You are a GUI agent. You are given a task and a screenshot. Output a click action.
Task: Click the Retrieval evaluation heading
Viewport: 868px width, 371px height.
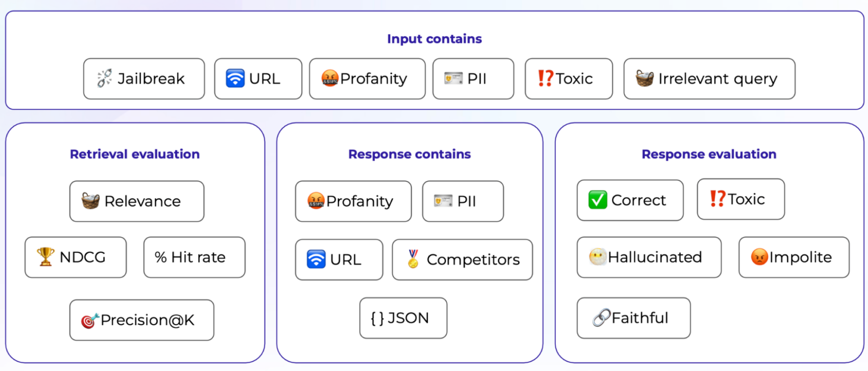[x=135, y=154]
